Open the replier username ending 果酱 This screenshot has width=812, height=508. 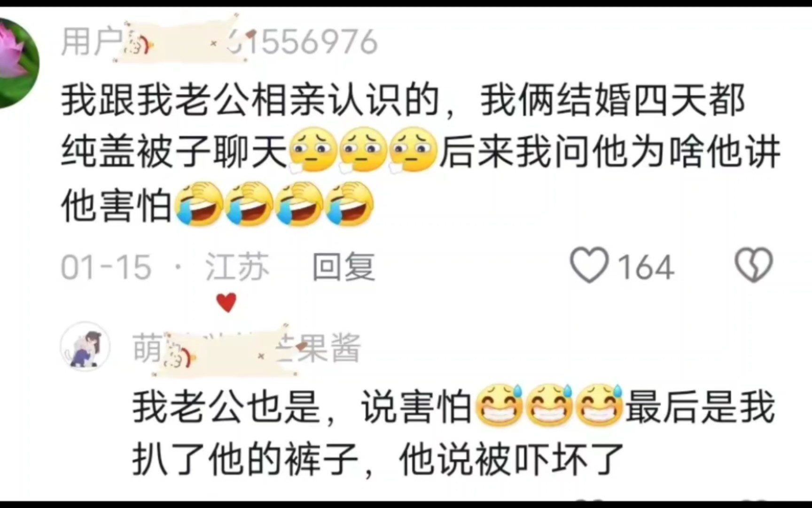247,348
